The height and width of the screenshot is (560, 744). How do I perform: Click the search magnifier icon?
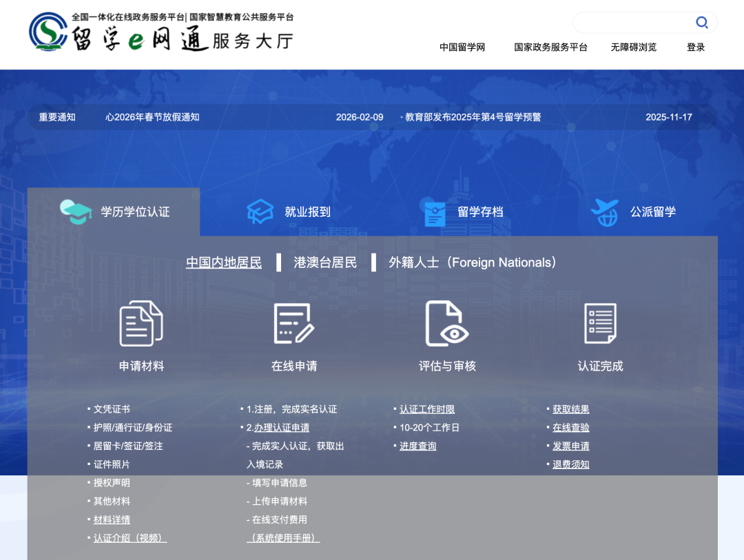click(701, 22)
